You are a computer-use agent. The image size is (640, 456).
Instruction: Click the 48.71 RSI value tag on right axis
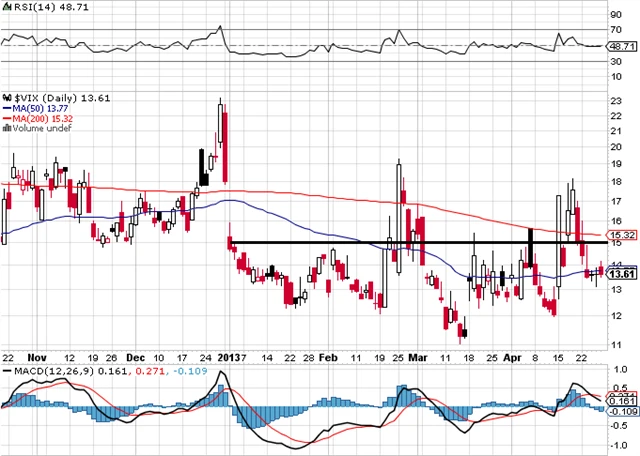(622, 46)
